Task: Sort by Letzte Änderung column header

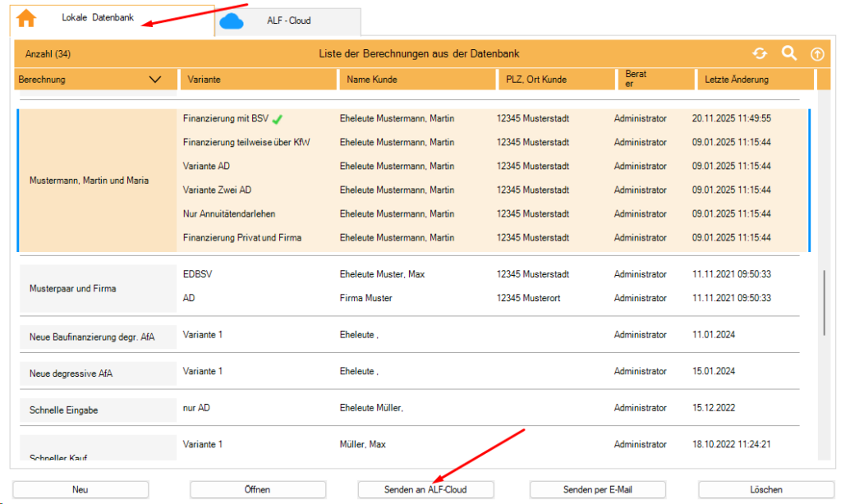Action: (x=736, y=80)
